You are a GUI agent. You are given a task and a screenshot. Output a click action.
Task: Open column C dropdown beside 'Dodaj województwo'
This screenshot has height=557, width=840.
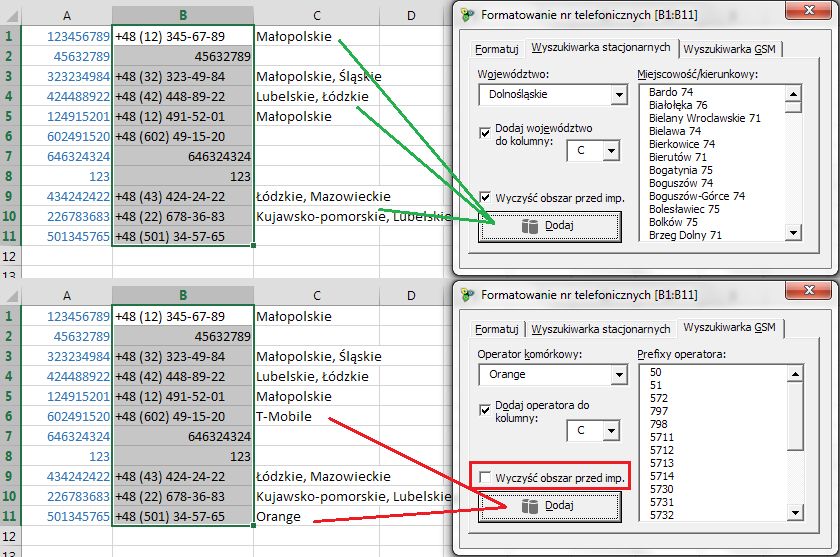(611, 151)
